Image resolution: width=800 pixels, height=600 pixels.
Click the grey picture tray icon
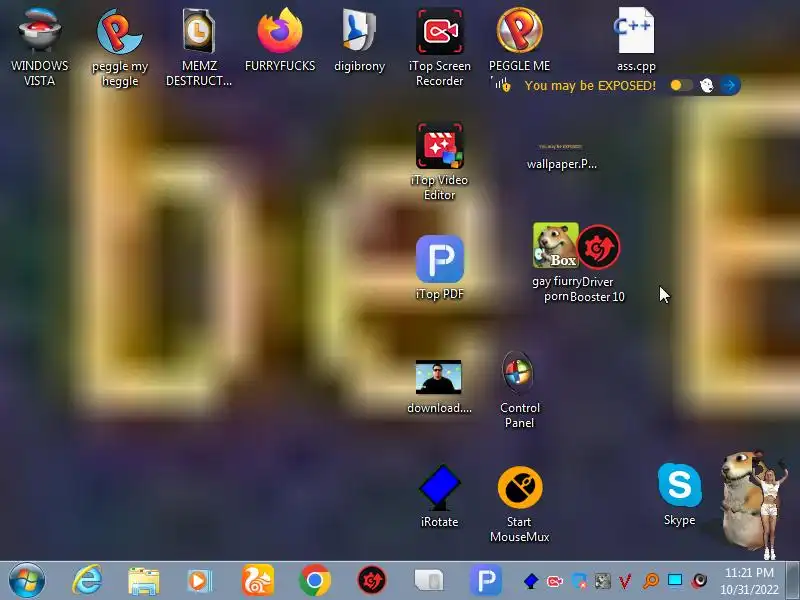pyautogui.click(x=603, y=581)
